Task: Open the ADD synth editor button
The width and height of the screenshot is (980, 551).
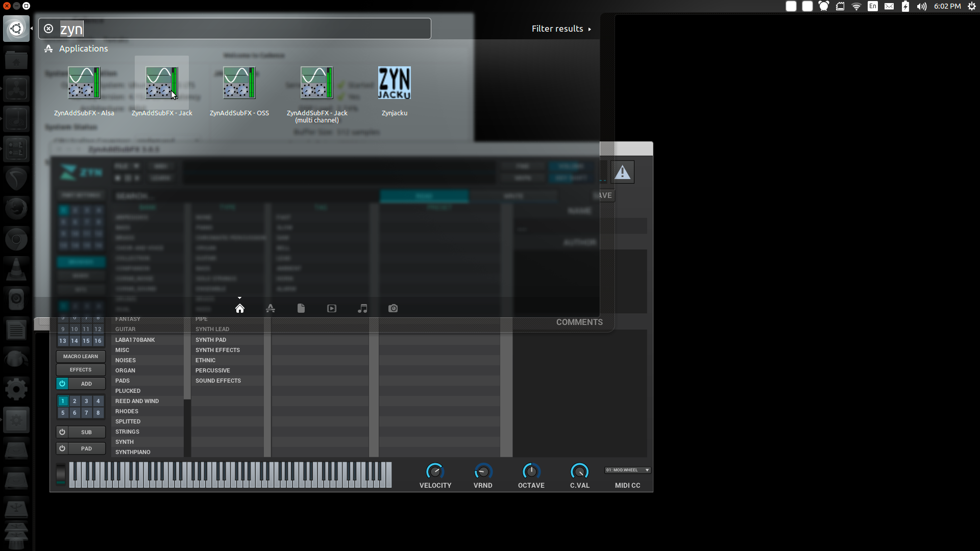Action: coord(87,384)
